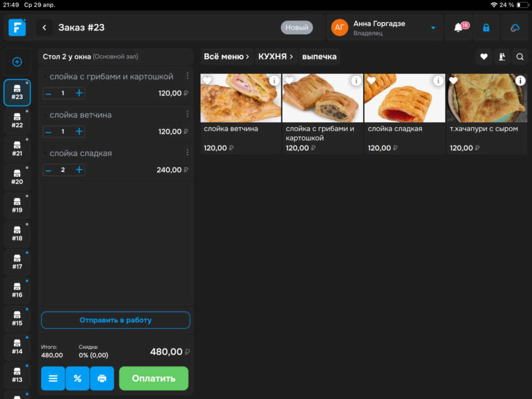
Task: Tap 21:49 clock in status bar
Action: click(11, 5)
